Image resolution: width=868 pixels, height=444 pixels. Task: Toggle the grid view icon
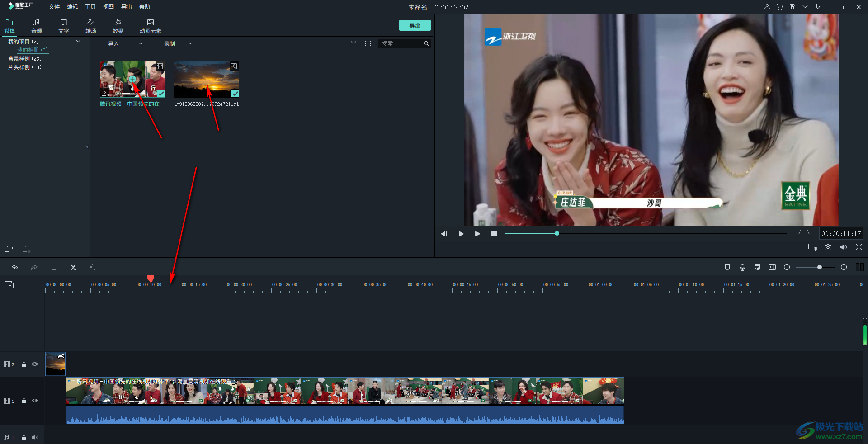(368, 43)
